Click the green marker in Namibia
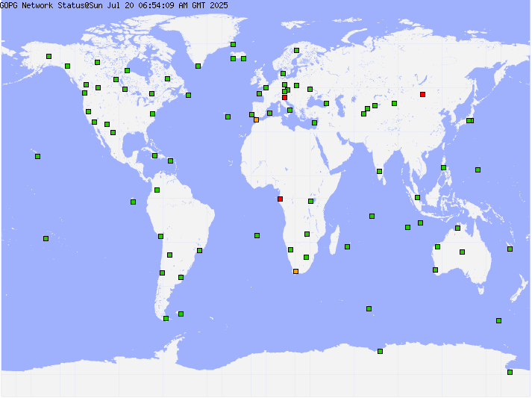The image size is (532, 398). pos(291,249)
